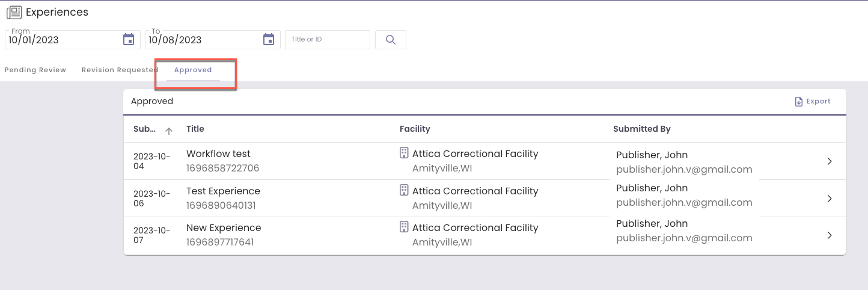
Task: Expand the Workflow test row chevron
Action: pyautogui.click(x=830, y=161)
